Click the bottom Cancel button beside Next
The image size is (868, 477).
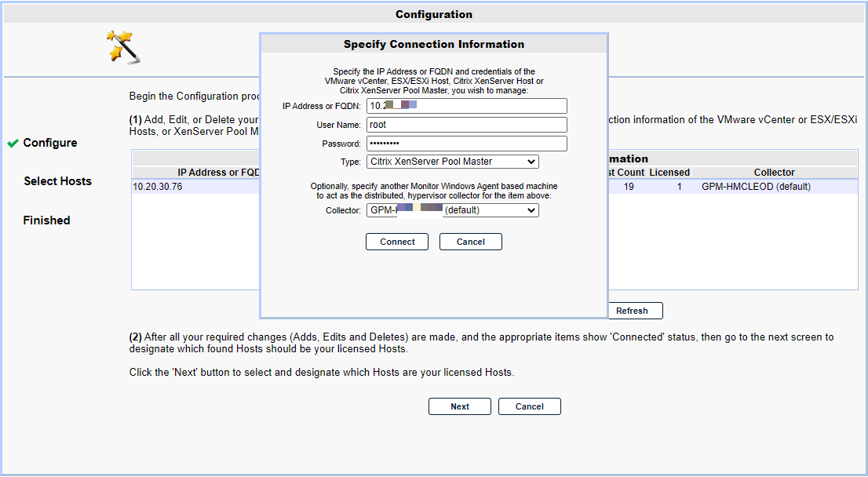pyautogui.click(x=529, y=406)
